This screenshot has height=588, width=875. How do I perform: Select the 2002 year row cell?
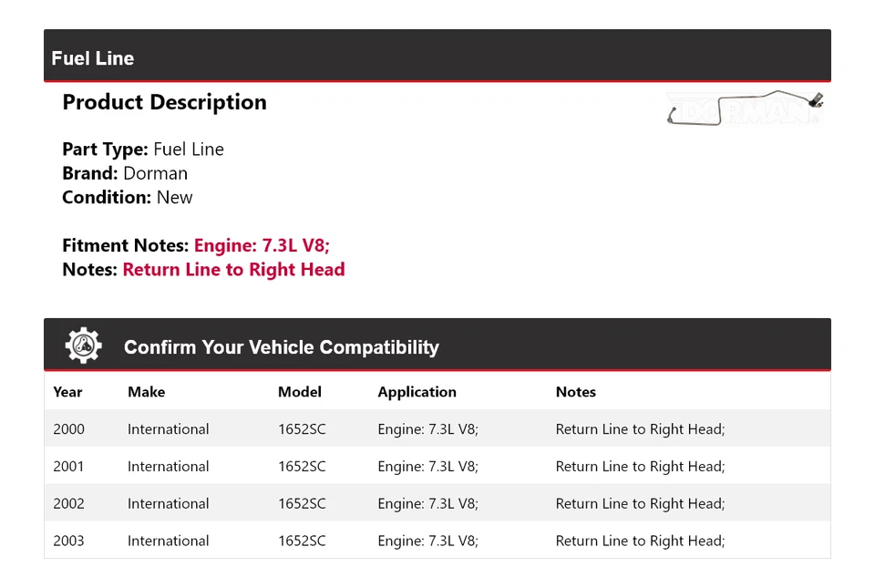[x=68, y=504]
